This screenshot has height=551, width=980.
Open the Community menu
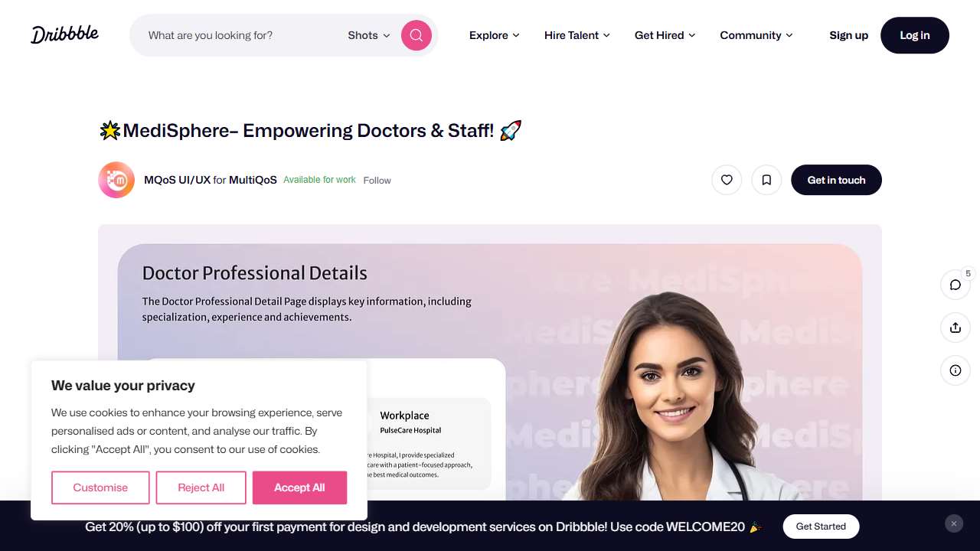tap(756, 35)
